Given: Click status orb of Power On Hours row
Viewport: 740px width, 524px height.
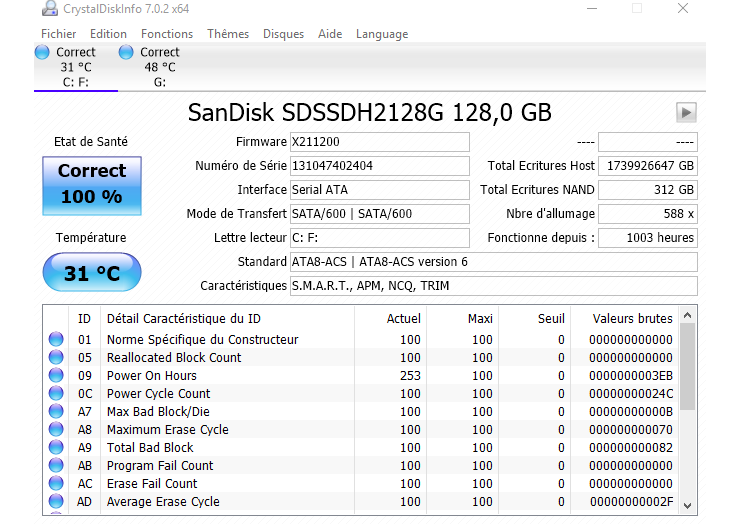Looking at the screenshot, I should pyautogui.click(x=56, y=375).
